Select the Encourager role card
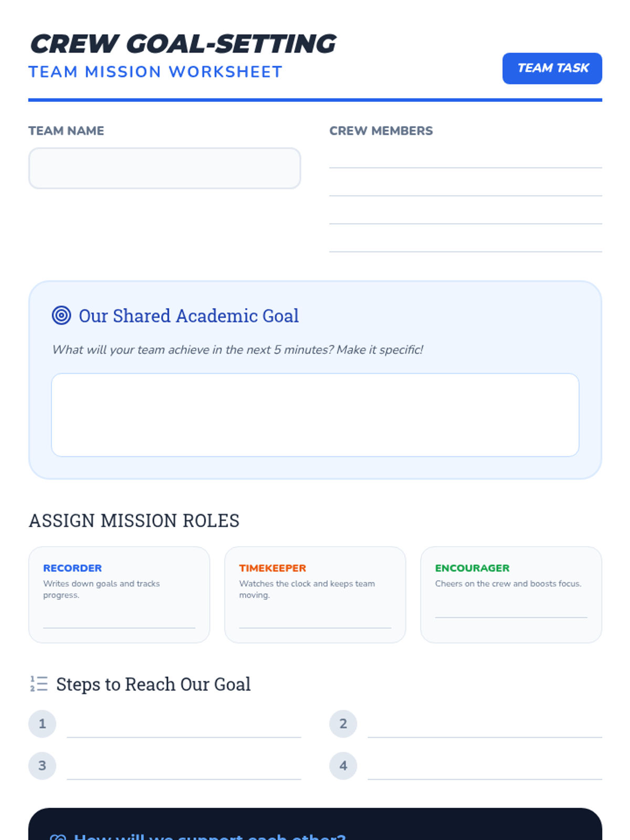The image size is (630, 840). 511,595
